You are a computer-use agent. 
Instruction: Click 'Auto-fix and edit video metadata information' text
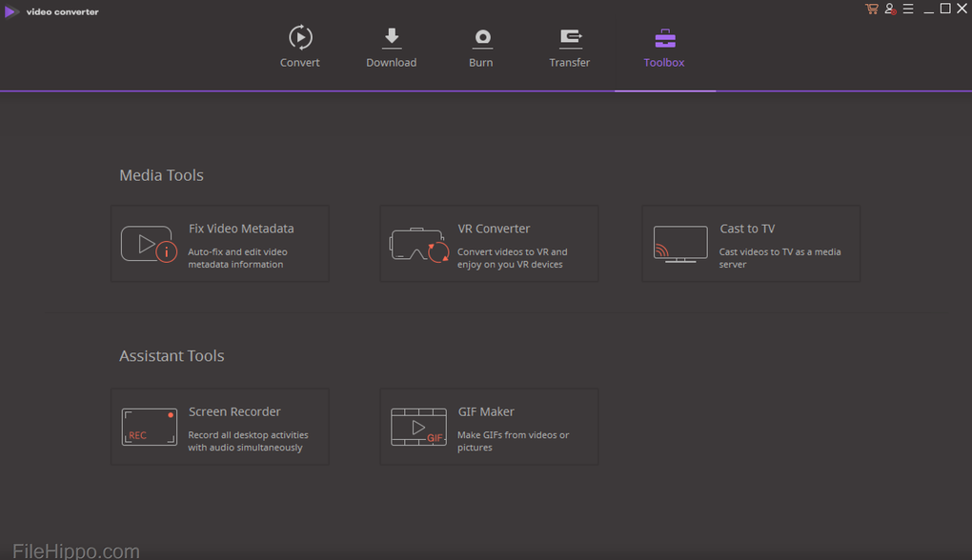[x=237, y=258]
